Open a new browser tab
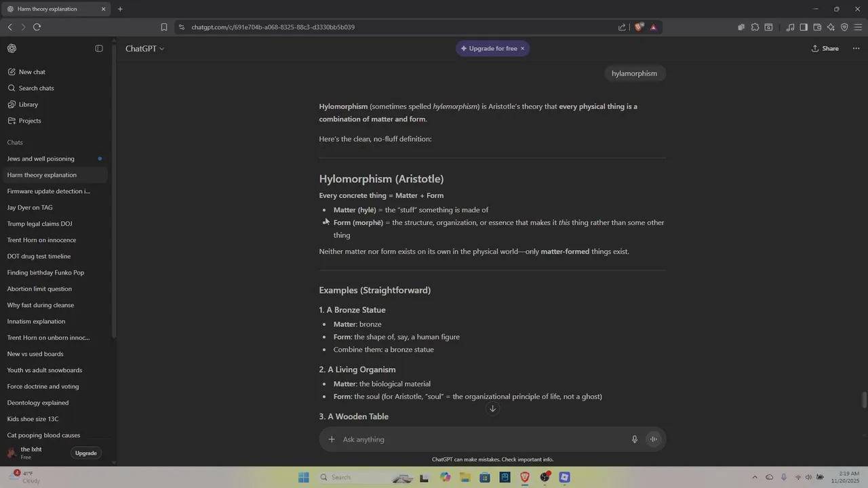 120,9
